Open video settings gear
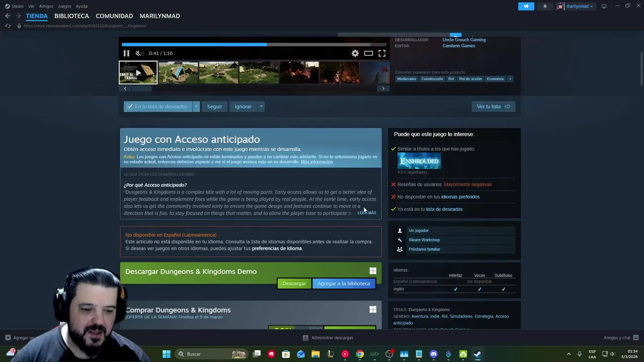Image resolution: width=644 pixels, height=362 pixels. (x=355, y=53)
